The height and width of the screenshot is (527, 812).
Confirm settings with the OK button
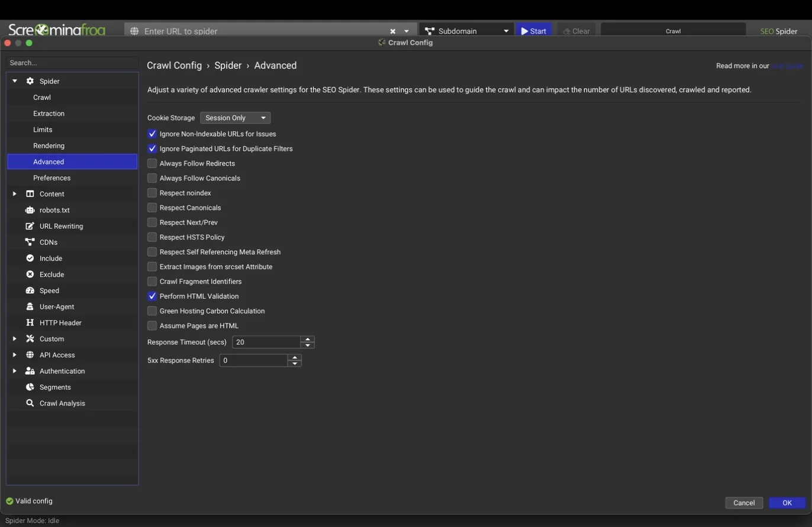[x=787, y=503]
